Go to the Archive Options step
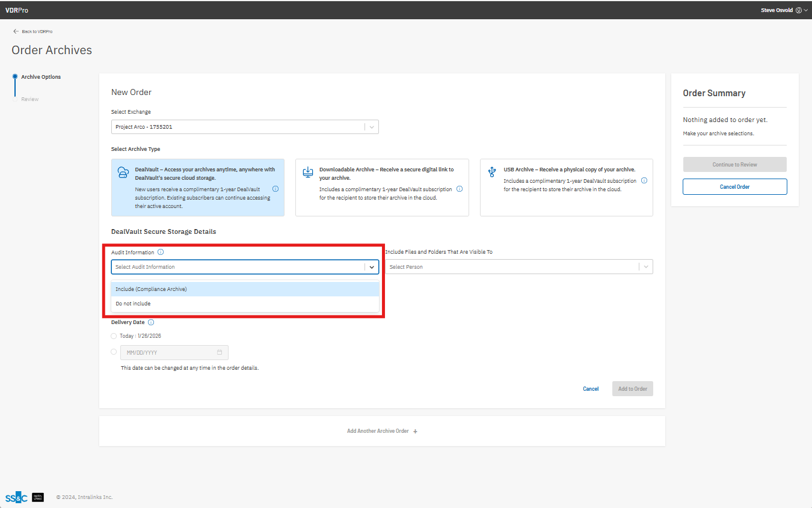Screen dimensions: 812x508 [41, 77]
